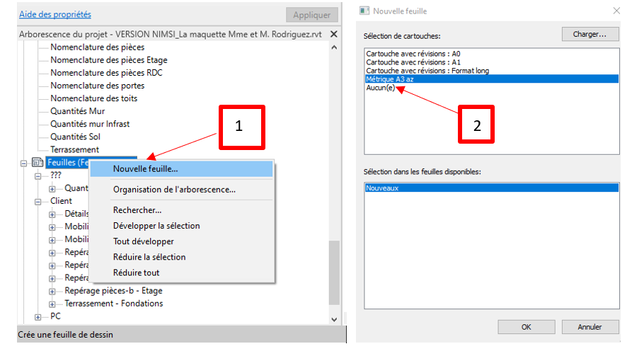Collapse the Client folder node
Screen dimensions: 644x356
point(38,201)
